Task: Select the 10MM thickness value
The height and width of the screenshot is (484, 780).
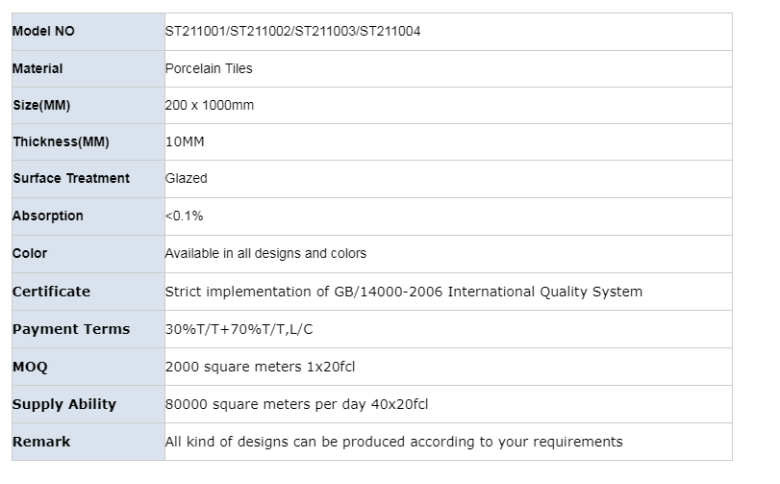Action: click(x=184, y=142)
